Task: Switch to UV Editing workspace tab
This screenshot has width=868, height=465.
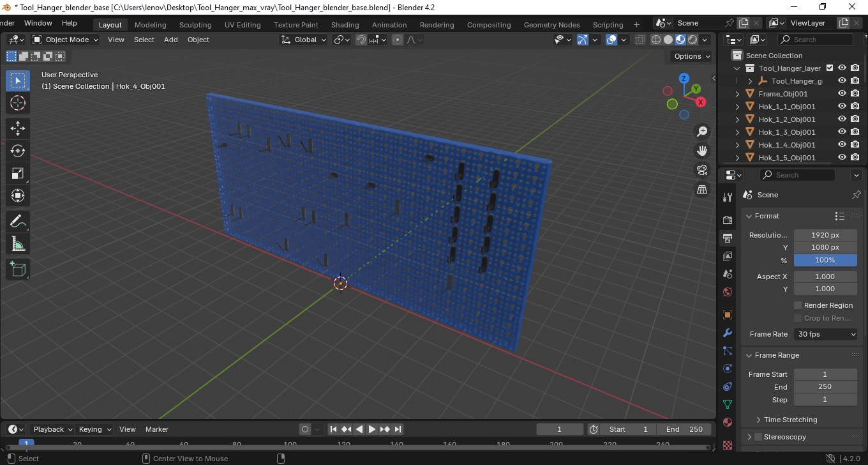Action: (243, 25)
